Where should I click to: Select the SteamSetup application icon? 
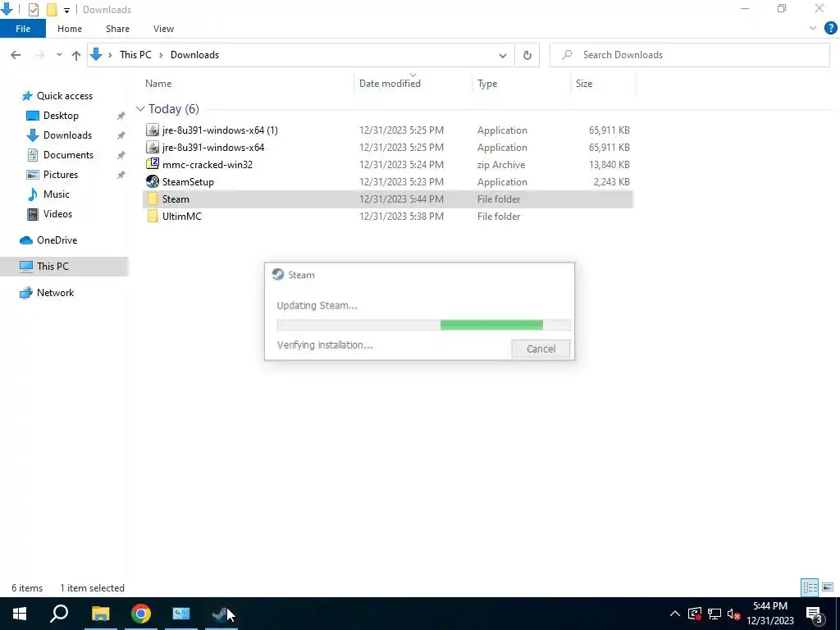[x=153, y=181]
